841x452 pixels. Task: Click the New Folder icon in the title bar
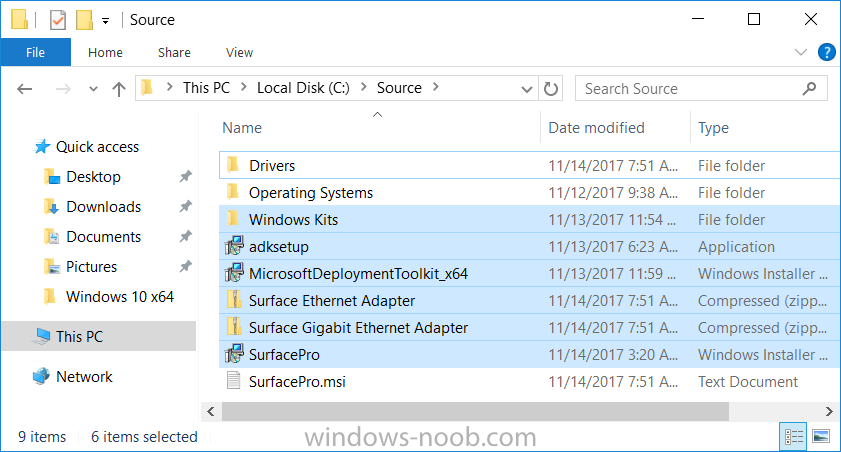[84, 20]
